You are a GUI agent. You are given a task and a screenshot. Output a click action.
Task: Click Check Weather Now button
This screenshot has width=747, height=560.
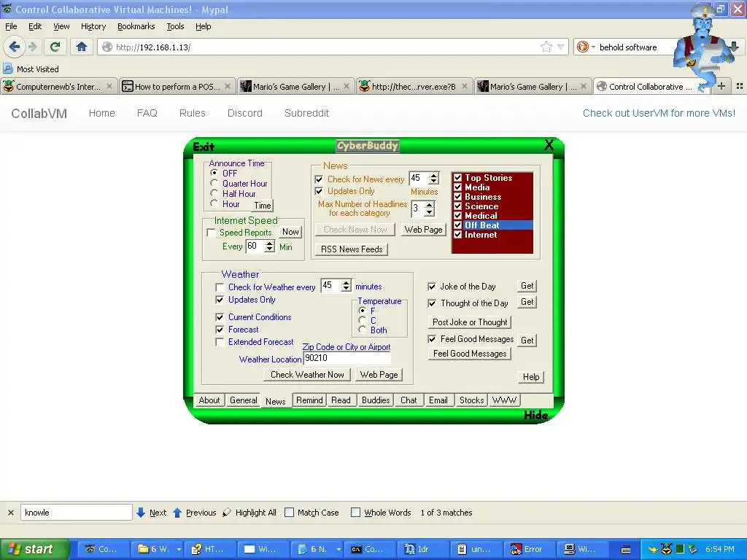[x=307, y=375]
